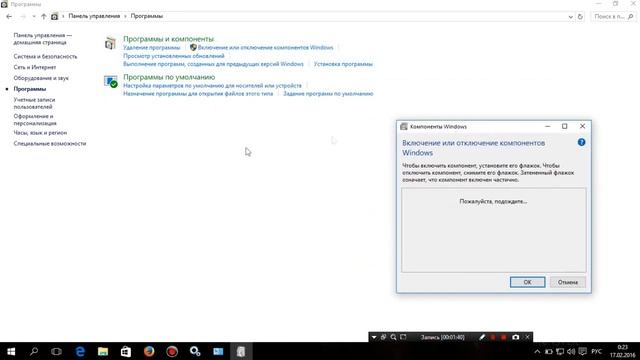Click 'Отмена' in 'Компоненты Windows' dialog
640x360 pixels.
pyautogui.click(x=568, y=282)
